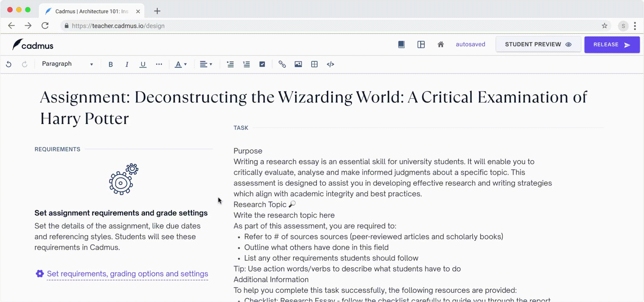Toggle italic formatting

[127, 64]
